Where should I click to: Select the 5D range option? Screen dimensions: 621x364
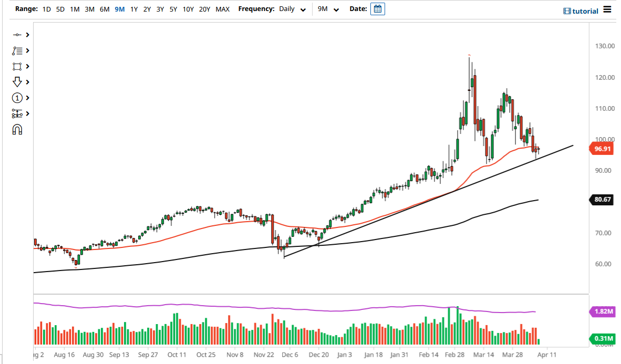[x=59, y=9]
